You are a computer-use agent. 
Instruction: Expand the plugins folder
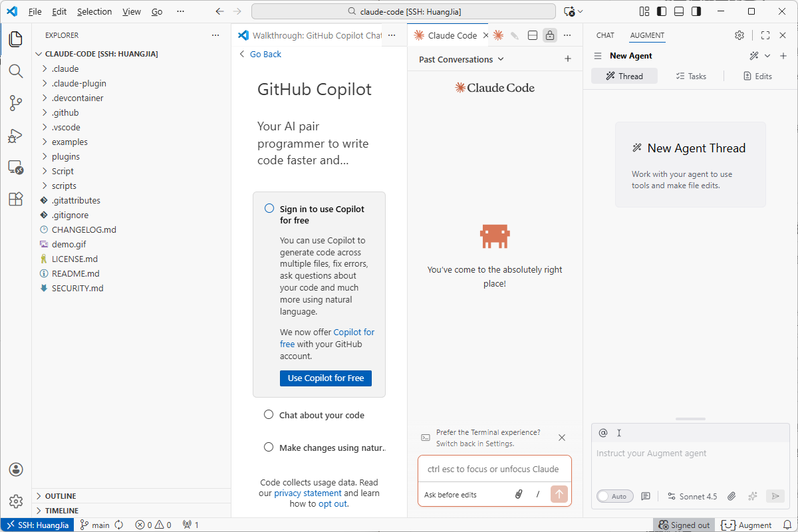click(x=65, y=156)
